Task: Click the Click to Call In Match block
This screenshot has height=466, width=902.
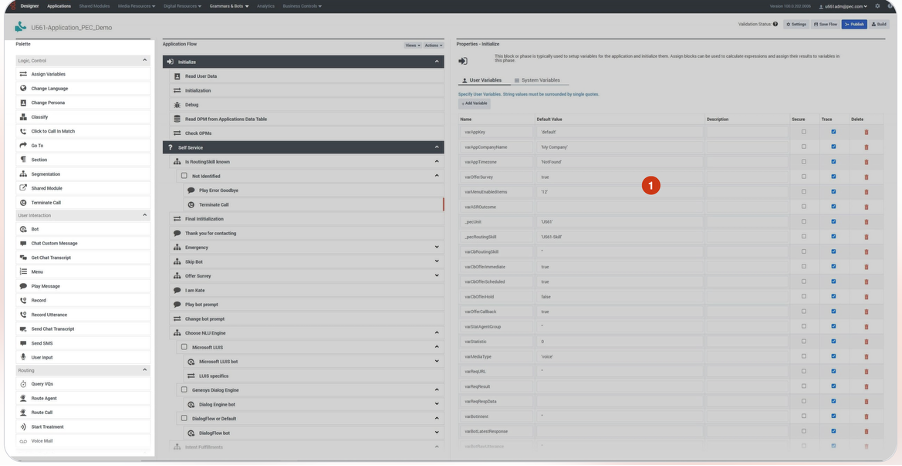Action: [x=83, y=131]
